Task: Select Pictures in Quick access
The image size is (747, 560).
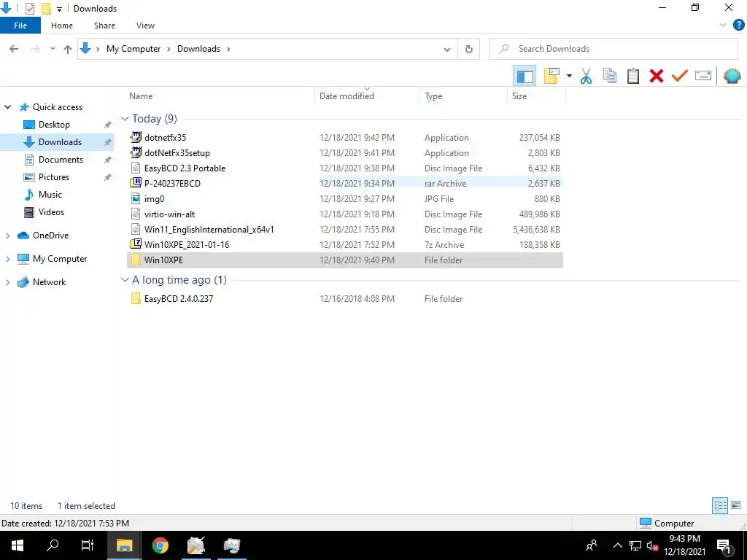Action: point(54,177)
